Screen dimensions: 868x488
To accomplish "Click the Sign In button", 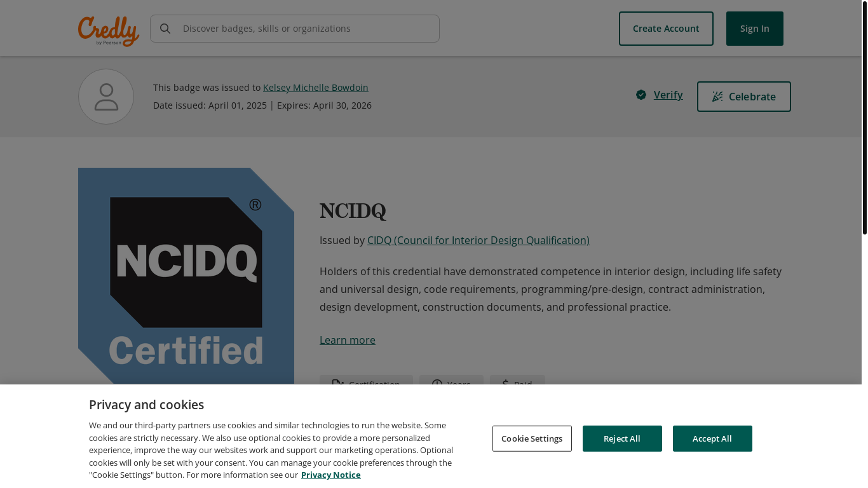I will [755, 29].
